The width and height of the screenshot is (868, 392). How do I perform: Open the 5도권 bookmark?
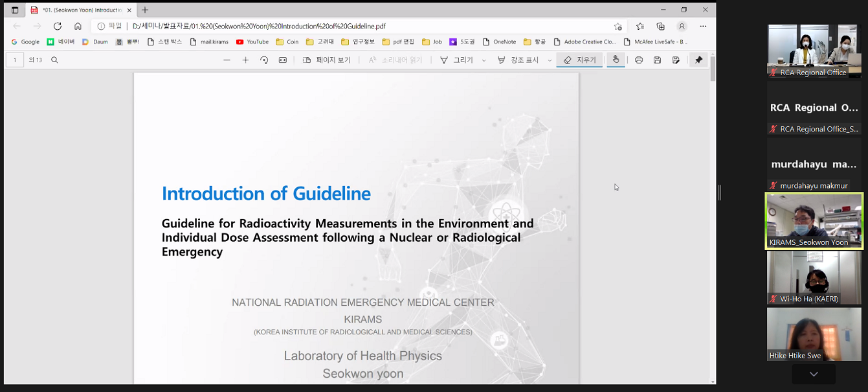[462, 42]
